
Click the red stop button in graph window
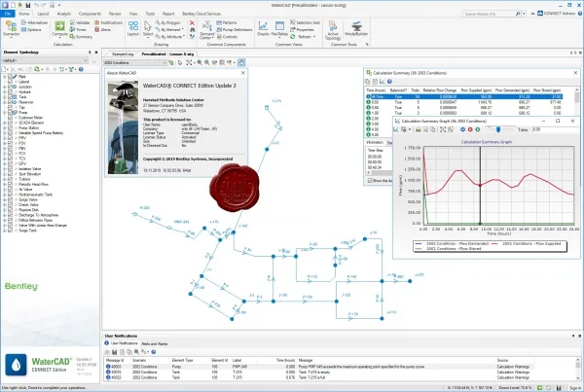point(470,129)
